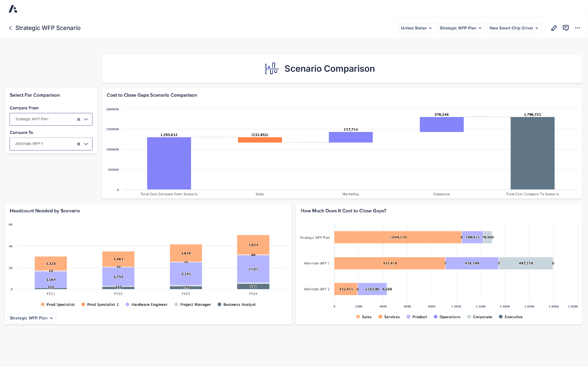Go back using the left chevron arrow
The height and width of the screenshot is (367, 588).
click(10, 28)
